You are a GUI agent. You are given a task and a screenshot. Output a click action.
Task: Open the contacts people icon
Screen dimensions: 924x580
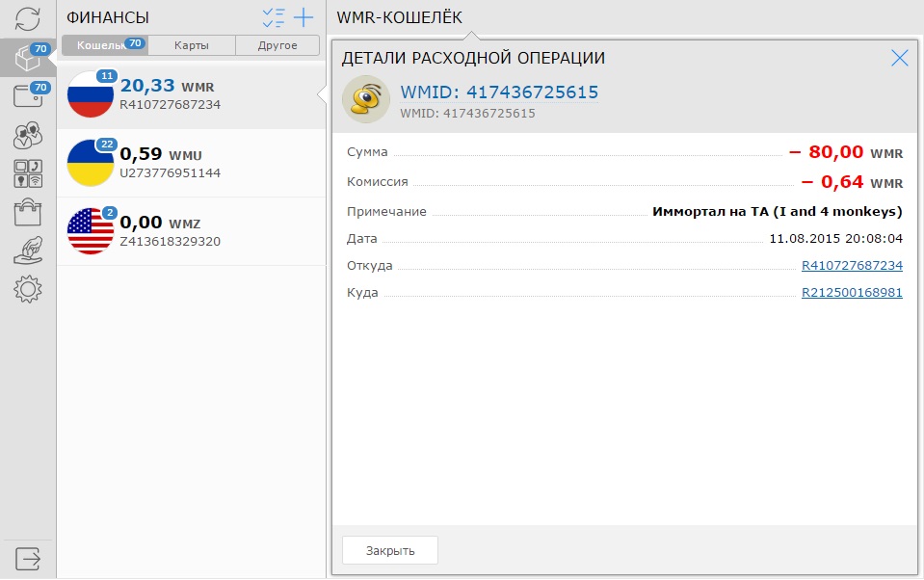28,134
